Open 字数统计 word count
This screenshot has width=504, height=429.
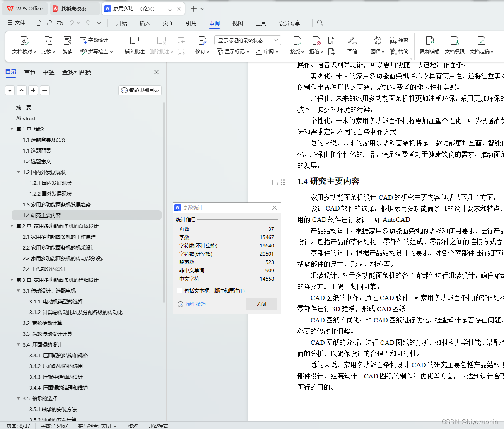click(x=94, y=40)
